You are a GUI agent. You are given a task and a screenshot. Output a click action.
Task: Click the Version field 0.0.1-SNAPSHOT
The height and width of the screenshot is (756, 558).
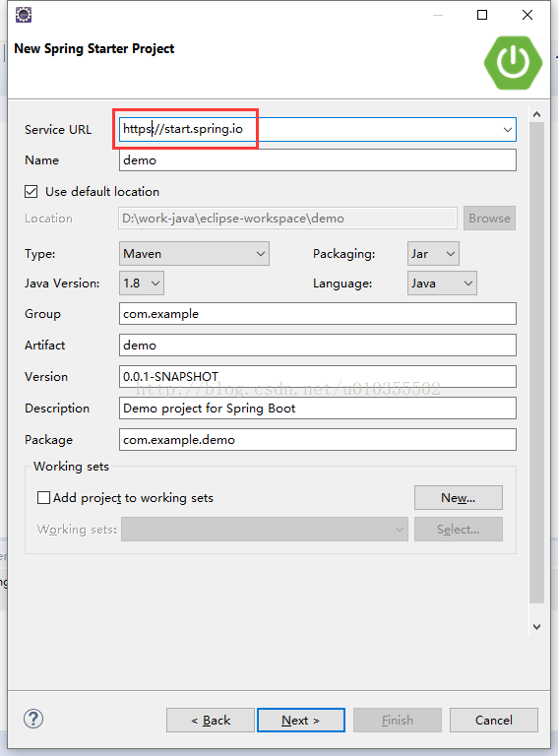[318, 377]
